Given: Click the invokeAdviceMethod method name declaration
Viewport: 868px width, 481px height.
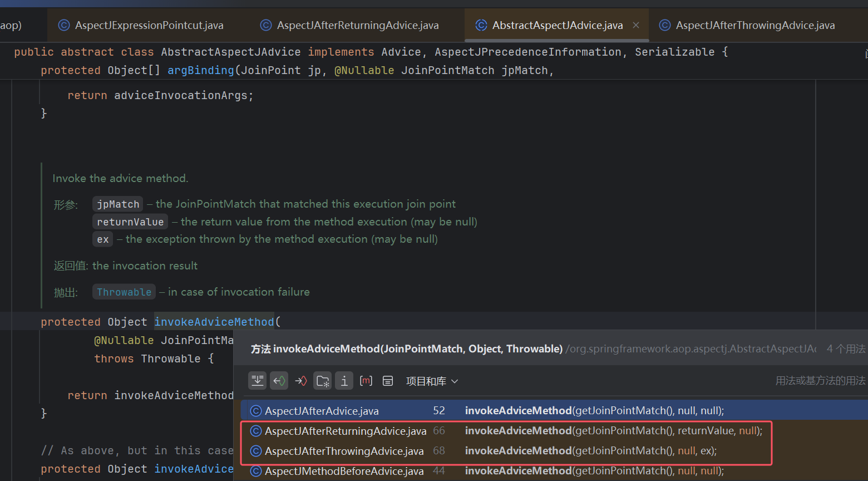Looking at the screenshot, I should pyautogui.click(x=214, y=322).
